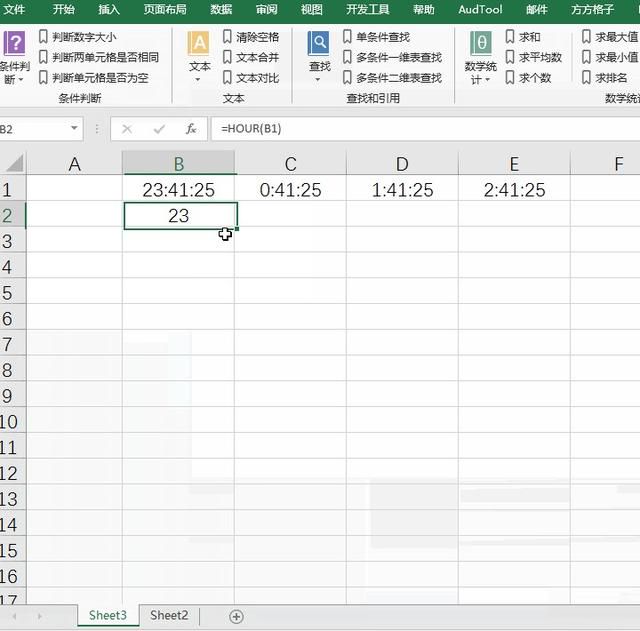
Task: Open the 数据 ribbon tab
Action: [221, 9]
